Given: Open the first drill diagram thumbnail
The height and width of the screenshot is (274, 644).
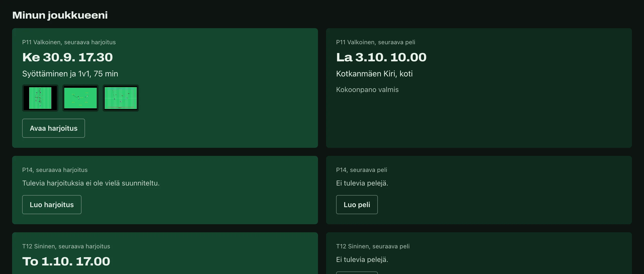Looking at the screenshot, I should (x=40, y=98).
